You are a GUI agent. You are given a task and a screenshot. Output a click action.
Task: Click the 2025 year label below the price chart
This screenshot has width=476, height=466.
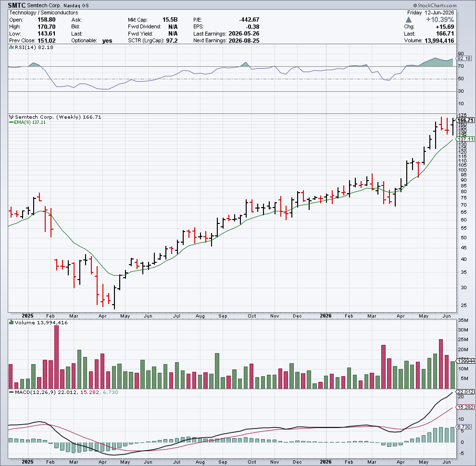pos(27,316)
